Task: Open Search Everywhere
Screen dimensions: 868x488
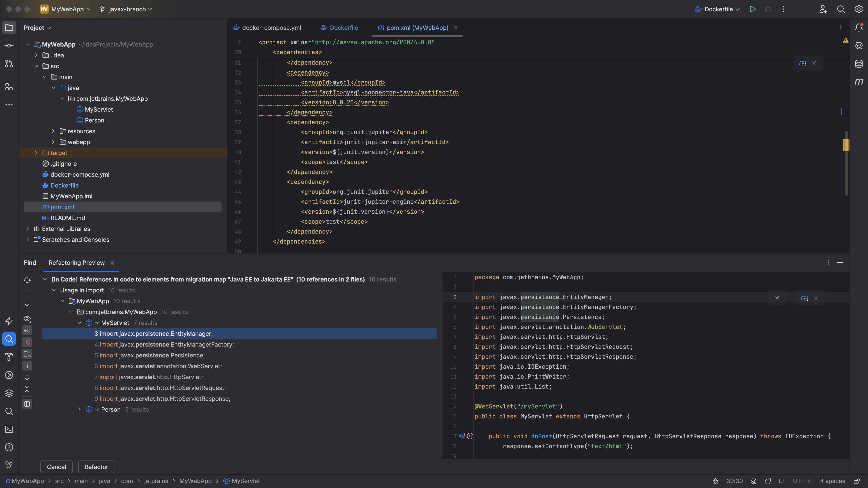Action: coord(841,9)
